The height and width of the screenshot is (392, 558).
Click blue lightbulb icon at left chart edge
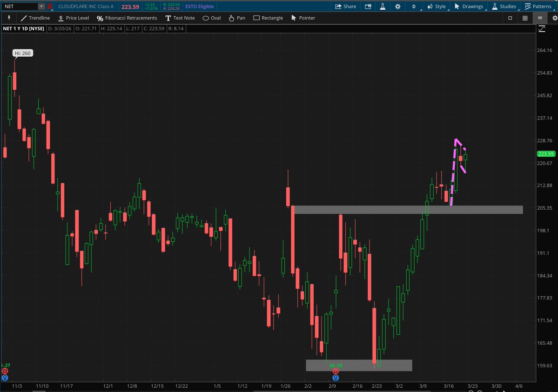tap(5, 378)
